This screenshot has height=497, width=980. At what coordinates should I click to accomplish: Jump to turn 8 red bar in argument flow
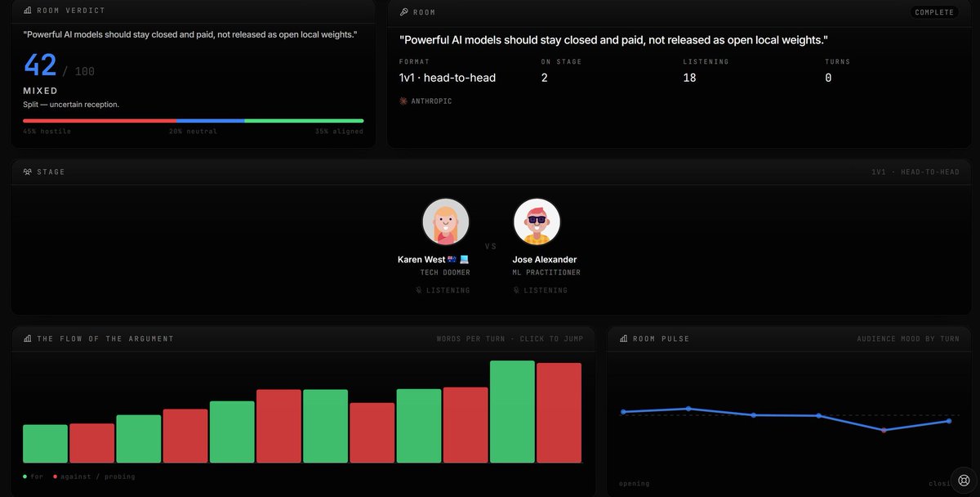372,433
